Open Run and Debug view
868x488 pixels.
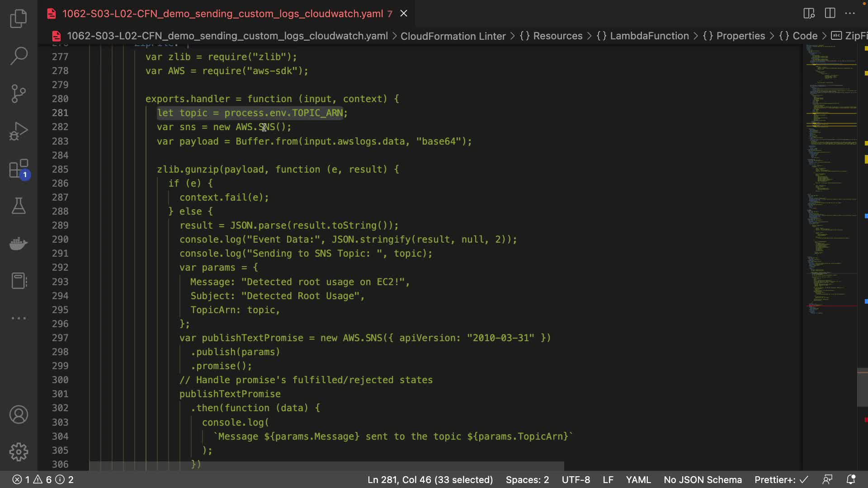[x=19, y=131]
